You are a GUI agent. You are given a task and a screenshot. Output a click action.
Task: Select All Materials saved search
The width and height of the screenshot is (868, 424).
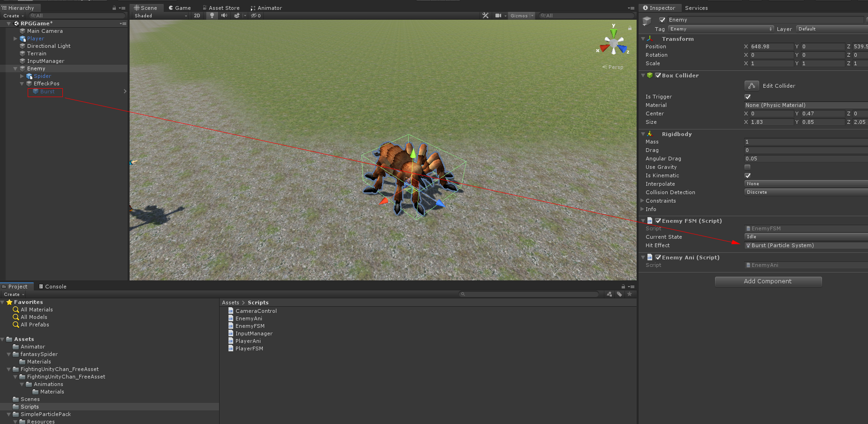tap(37, 310)
